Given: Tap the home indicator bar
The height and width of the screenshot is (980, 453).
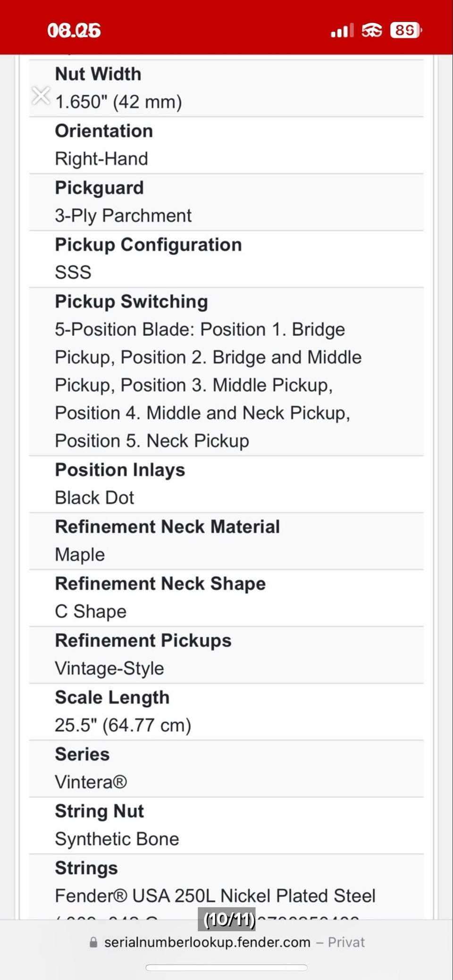Looking at the screenshot, I should 226,967.
